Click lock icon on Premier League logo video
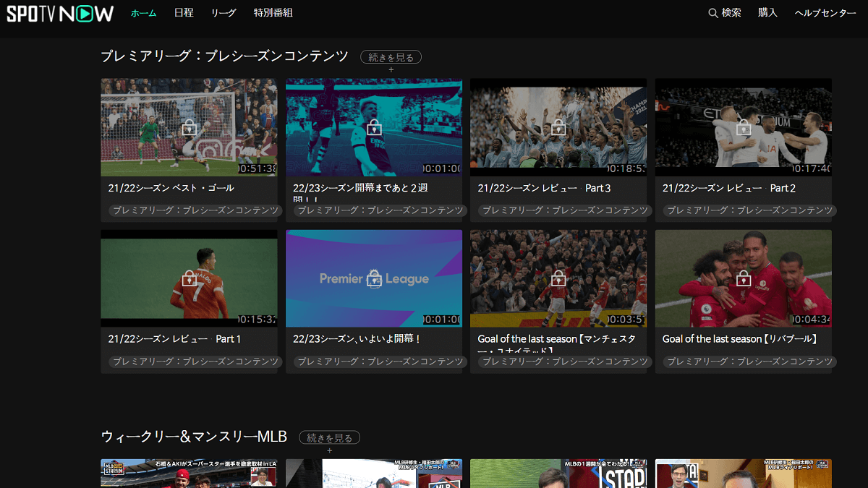 pos(374,278)
